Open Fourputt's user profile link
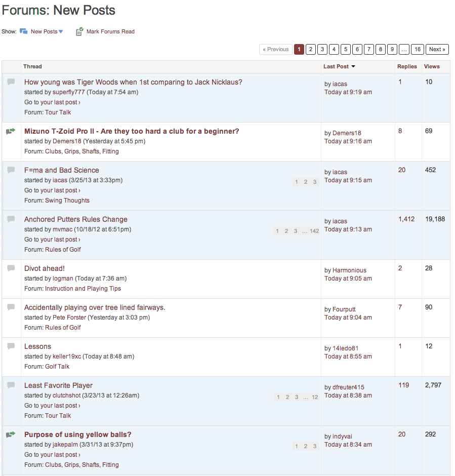The height and width of the screenshot is (476, 455). pyautogui.click(x=344, y=309)
